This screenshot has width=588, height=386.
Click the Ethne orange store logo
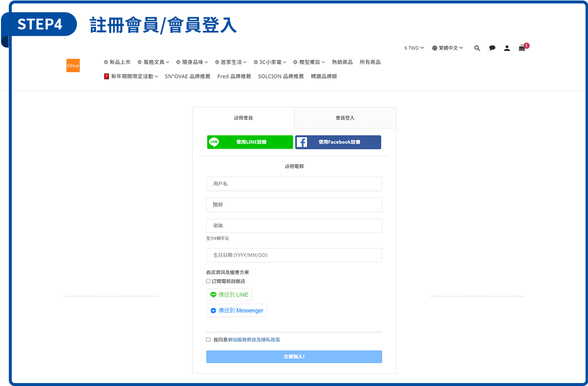(73, 65)
